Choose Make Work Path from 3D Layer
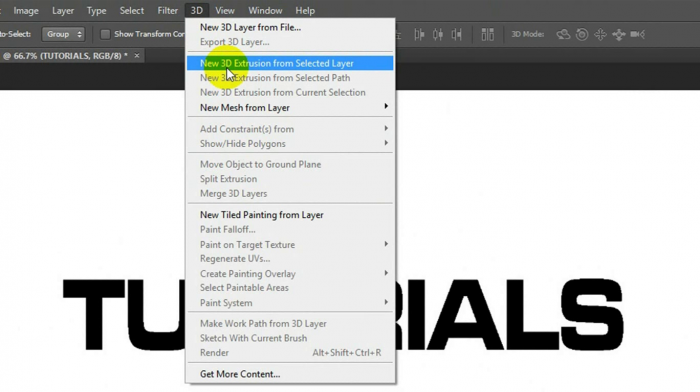This screenshot has height=392, width=700. [290, 324]
